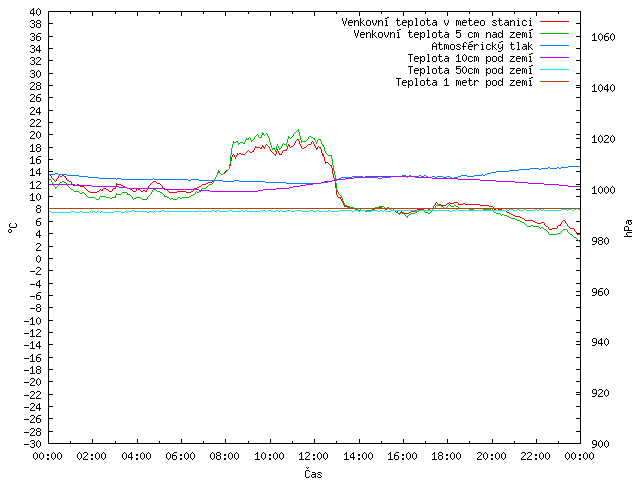Click the legend label 'Teplota 10cm pod zemí'
640x480 pixels.
click(470, 58)
